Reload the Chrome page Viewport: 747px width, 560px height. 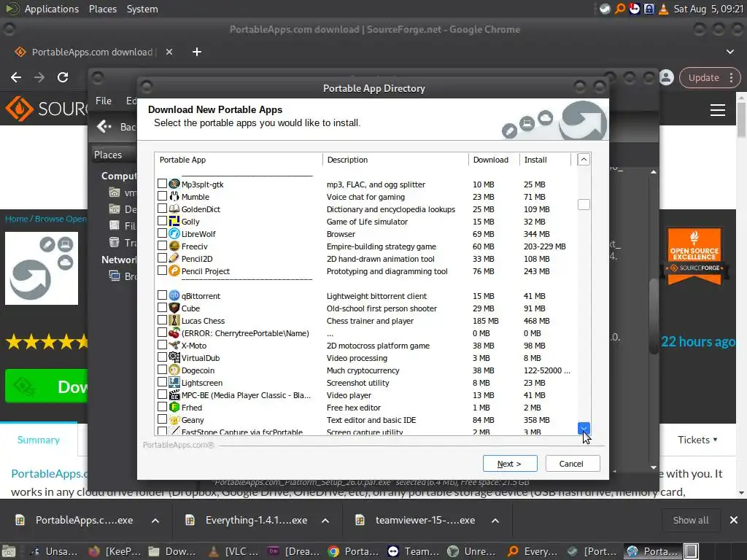coord(63,77)
